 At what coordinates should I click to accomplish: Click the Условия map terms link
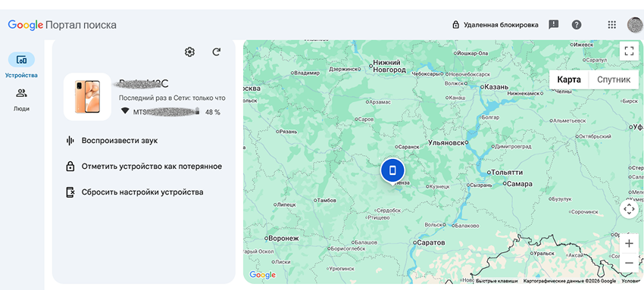coord(630,281)
